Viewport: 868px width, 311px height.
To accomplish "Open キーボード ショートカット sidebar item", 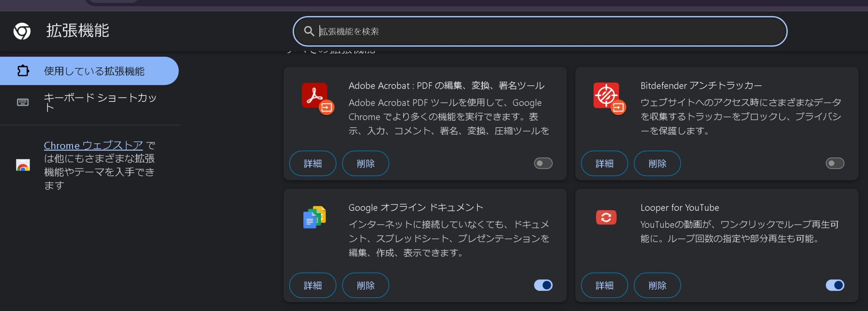I will click(100, 102).
